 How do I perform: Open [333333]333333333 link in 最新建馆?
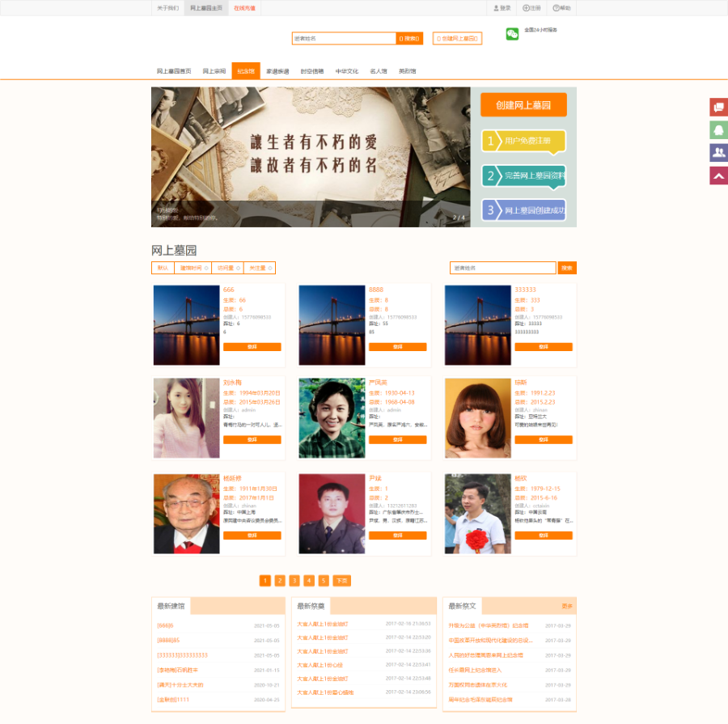pyautogui.click(x=183, y=655)
